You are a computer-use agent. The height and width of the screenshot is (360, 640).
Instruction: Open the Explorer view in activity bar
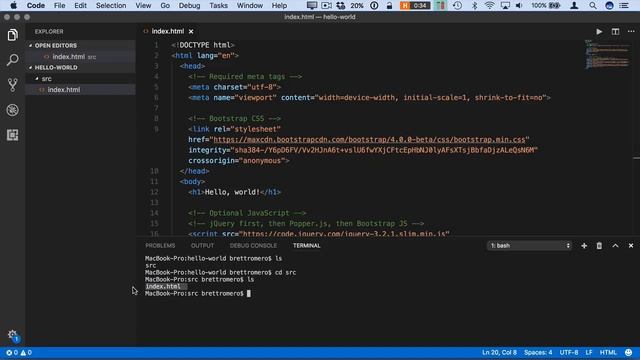point(12,35)
